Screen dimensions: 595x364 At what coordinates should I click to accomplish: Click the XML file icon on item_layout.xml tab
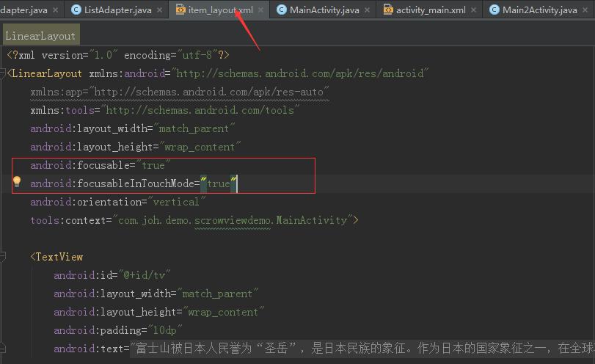[180, 10]
